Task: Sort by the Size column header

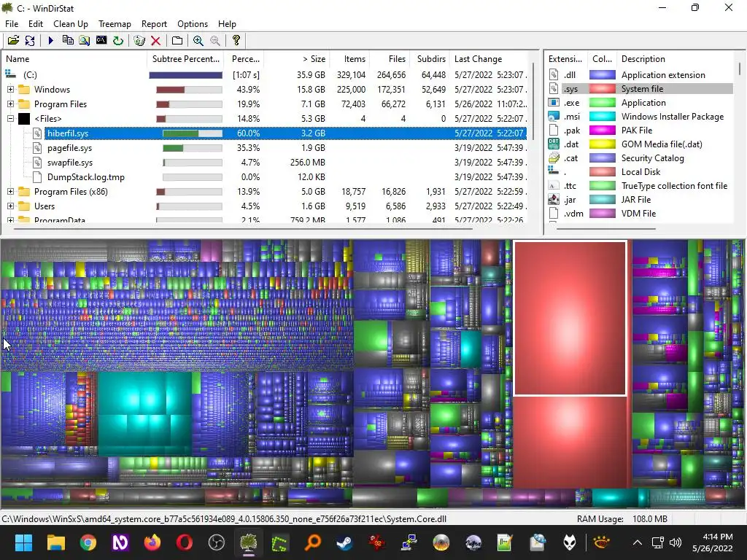Action: coord(296,59)
